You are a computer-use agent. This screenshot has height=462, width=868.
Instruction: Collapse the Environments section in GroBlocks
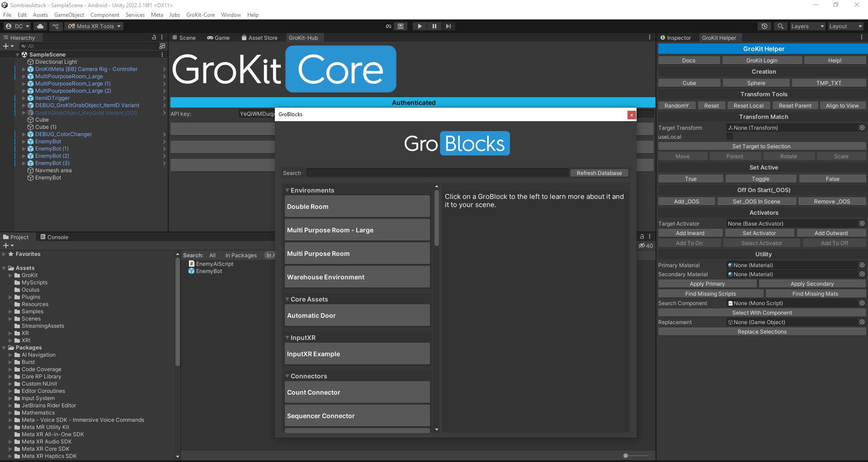pyautogui.click(x=287, y=190)
